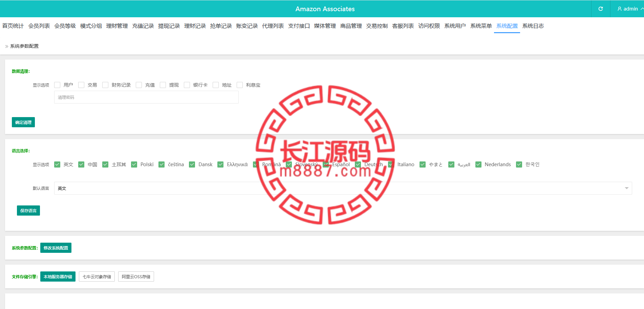Go to 账变记录 page
This screenshot has height=309, width=644.
247,26
